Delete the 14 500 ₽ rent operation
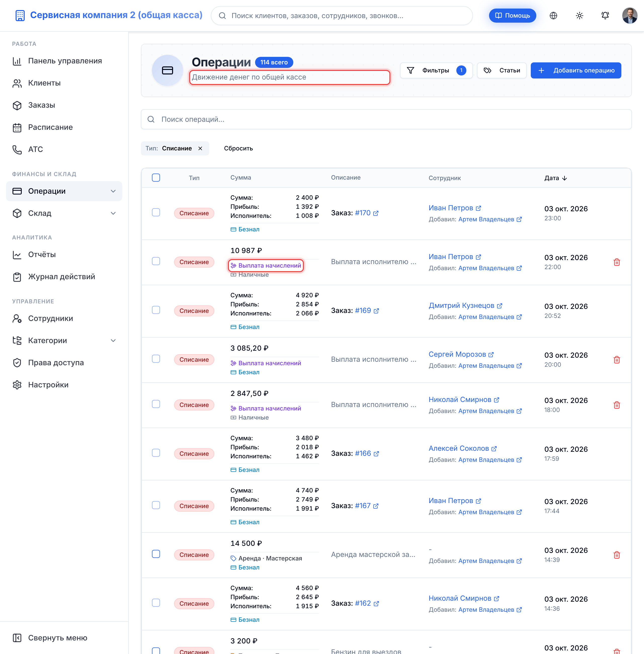The image size is (644, 654). (x=616, y=555)
